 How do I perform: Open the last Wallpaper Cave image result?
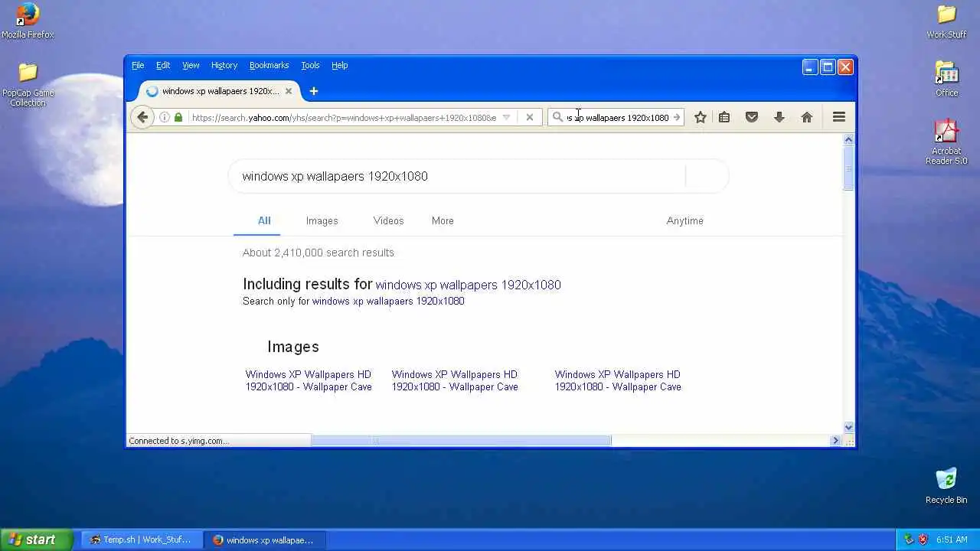[x=618, y=380]
